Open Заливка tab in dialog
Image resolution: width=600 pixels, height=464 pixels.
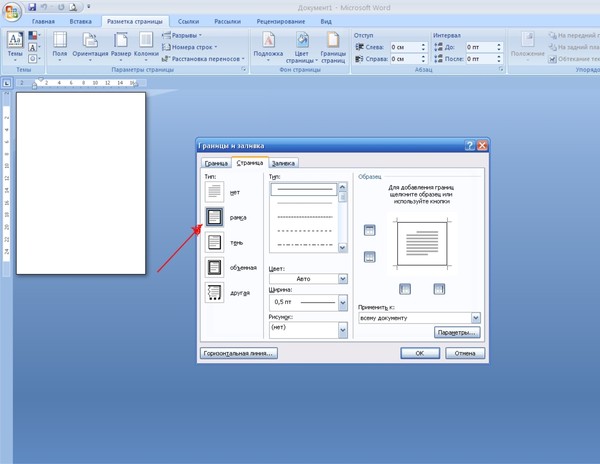pos(283,163)
